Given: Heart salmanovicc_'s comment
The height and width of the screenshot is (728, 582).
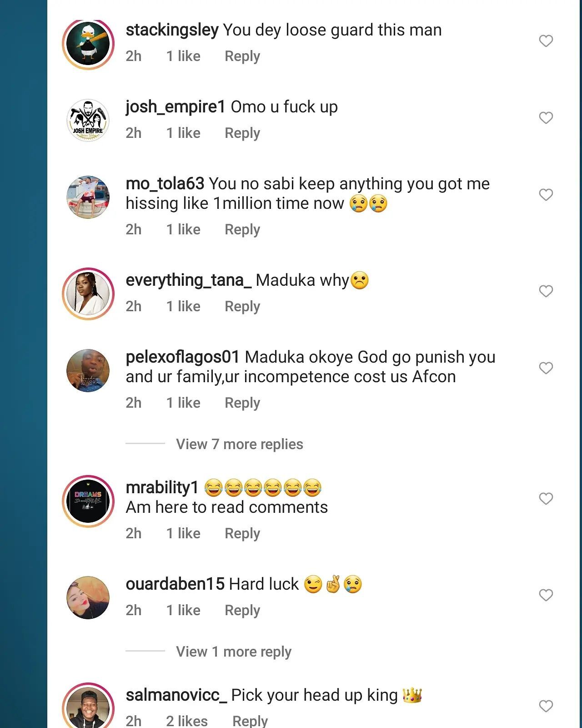Looking at the screenshot, I should pyautogui.click(x=546, y=706).
